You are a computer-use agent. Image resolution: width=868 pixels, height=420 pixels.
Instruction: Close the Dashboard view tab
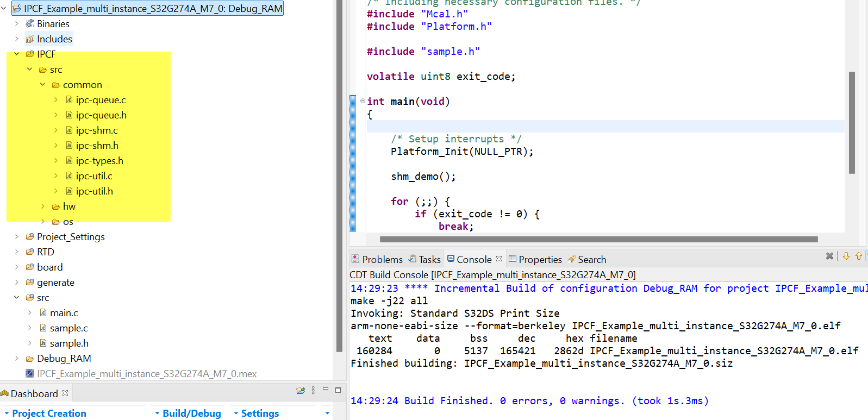pos(65,392)
